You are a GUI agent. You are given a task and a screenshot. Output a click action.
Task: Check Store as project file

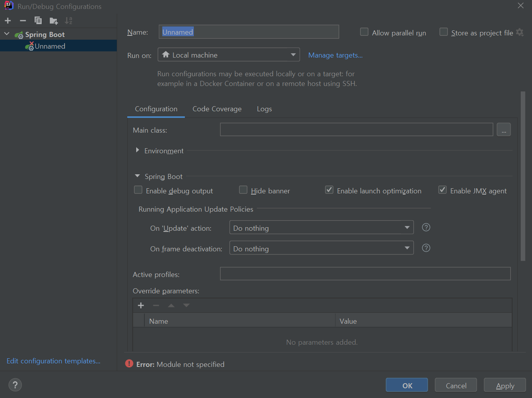tap(444, 32)
